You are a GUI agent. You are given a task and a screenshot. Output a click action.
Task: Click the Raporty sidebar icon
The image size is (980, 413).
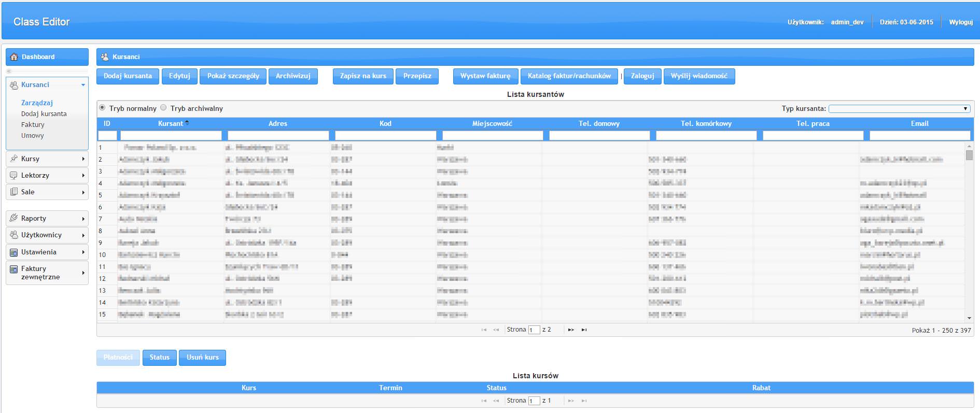(x=14, y=218)
